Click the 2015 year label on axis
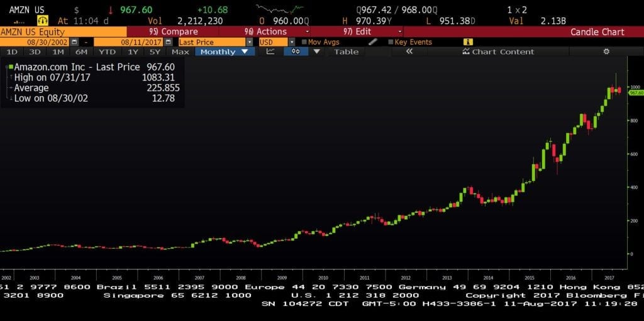644x321 pixels. 530,278
